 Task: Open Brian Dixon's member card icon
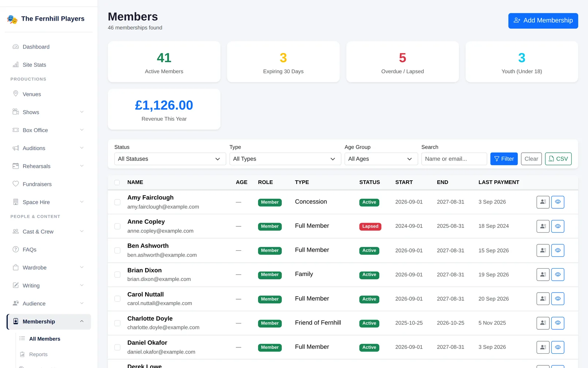(543, 275)
